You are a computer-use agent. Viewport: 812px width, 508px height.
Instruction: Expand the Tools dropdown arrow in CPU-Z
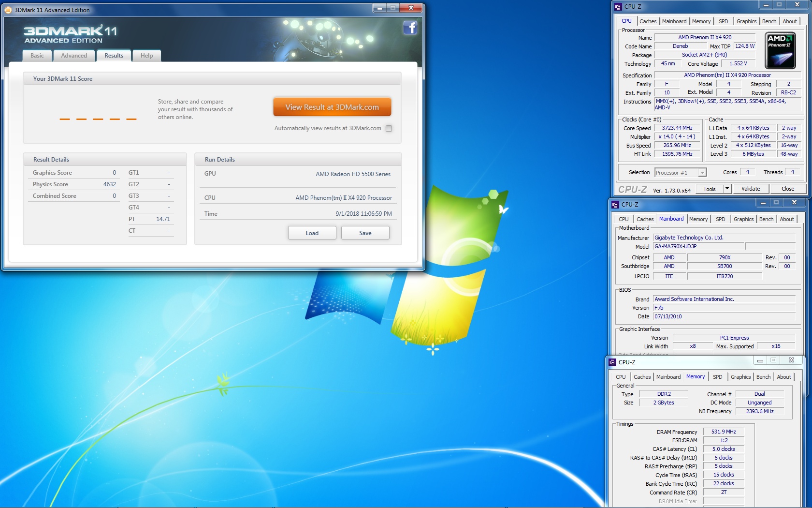[x=727, y=189]
